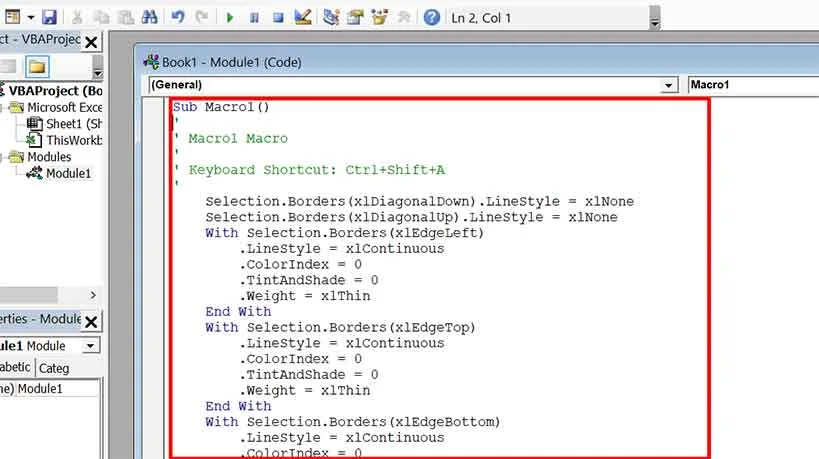Click the Copy toolbar icon
This screenshot has height=459, width=819.
point(101,18)
